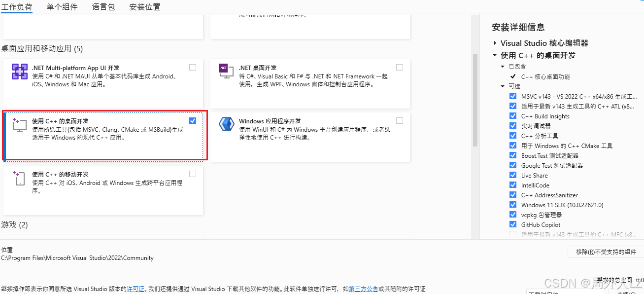Click the install path C:\Program Files\Microsoft Visual Studio text
This screenshot has width=644, height=294.
click(77, 258)
